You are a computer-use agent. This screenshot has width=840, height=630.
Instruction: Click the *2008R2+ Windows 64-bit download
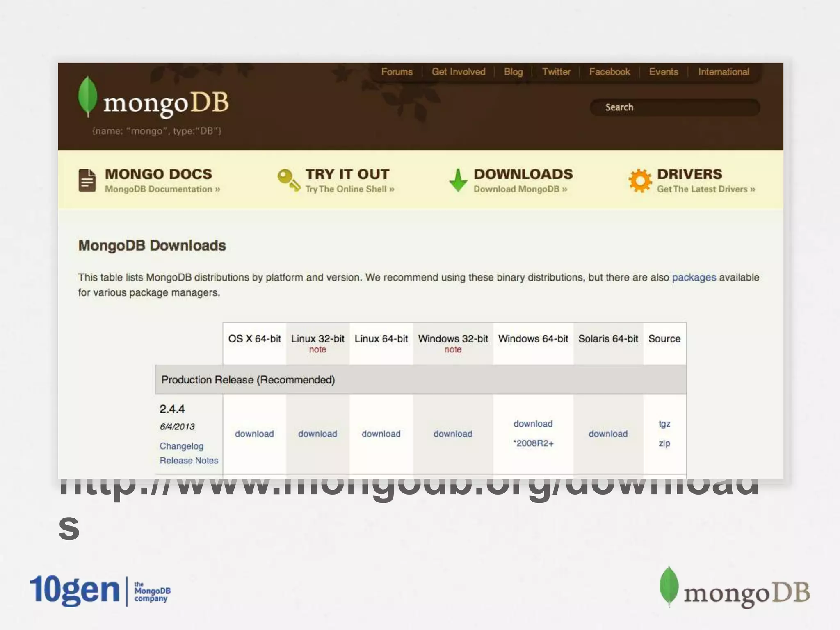[533, 443]
